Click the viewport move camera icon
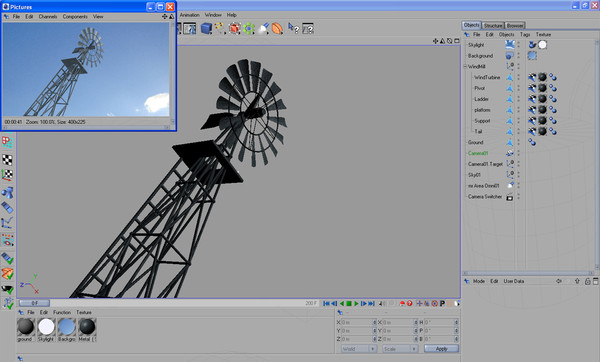Image resolution: width=600 pixels, height=362 pixels. [435, 41]
